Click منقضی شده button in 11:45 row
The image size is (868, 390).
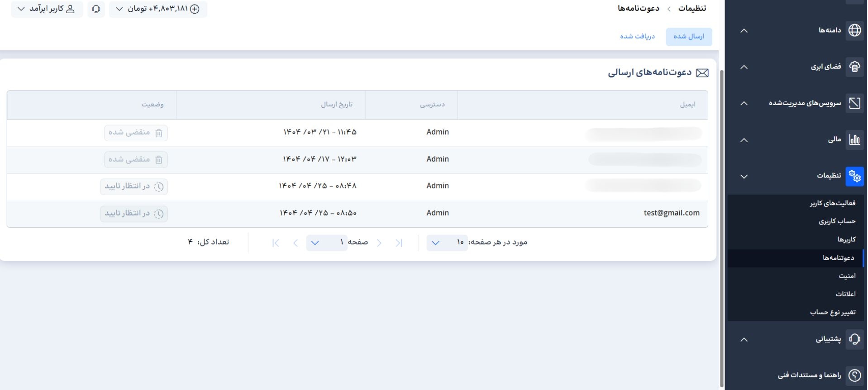(136, 133)
